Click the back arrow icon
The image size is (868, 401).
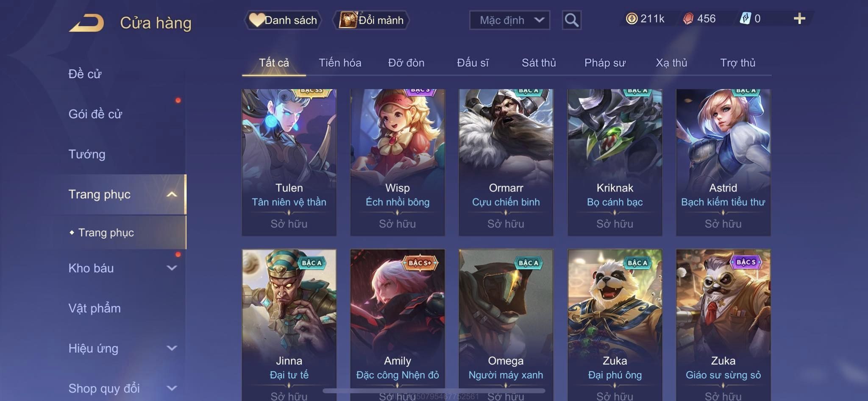pos(86,22)
